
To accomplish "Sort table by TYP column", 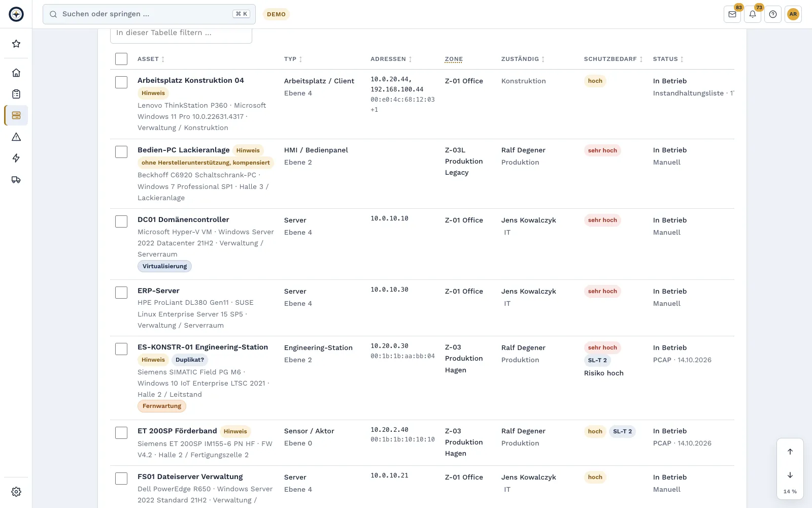I will 293,59.
